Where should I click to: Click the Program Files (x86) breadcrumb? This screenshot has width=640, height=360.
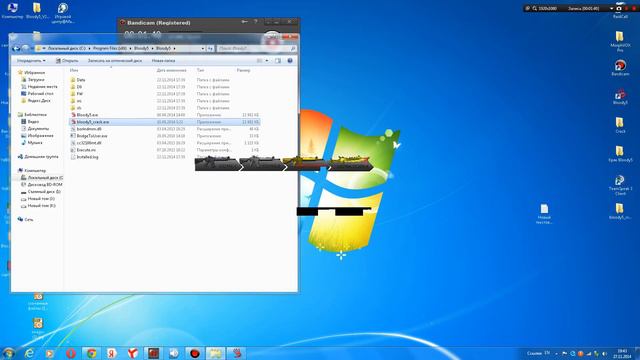click(109, 49)
